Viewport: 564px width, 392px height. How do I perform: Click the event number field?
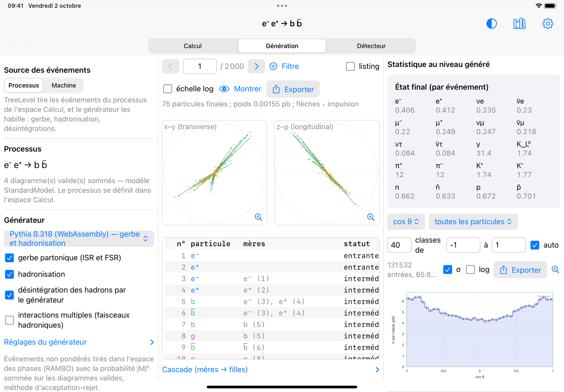tap(200, 66)
